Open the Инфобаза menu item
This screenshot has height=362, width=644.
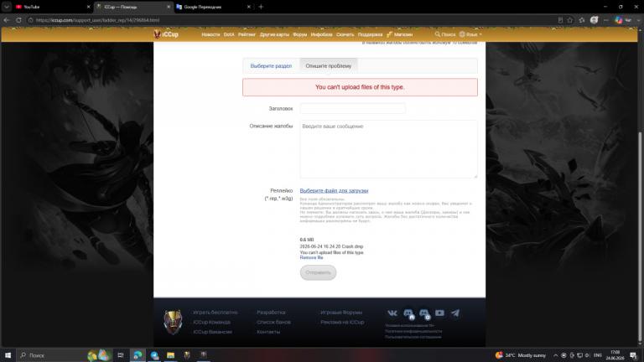click(x=322, y=34)
